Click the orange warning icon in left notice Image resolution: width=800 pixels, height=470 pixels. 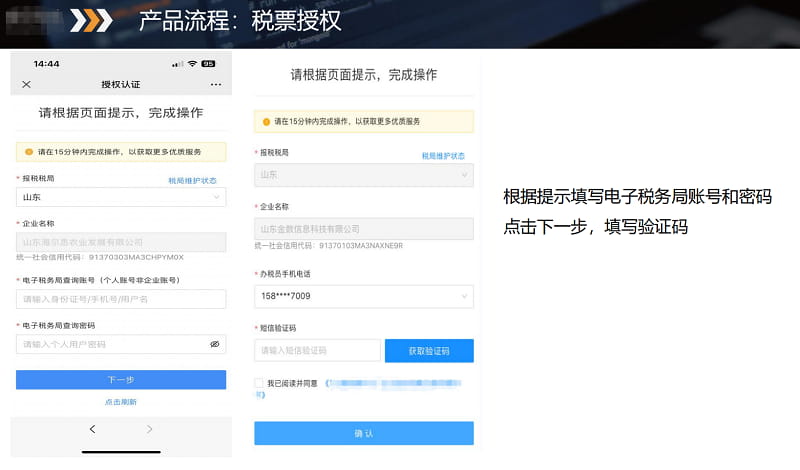coord(29,152)
